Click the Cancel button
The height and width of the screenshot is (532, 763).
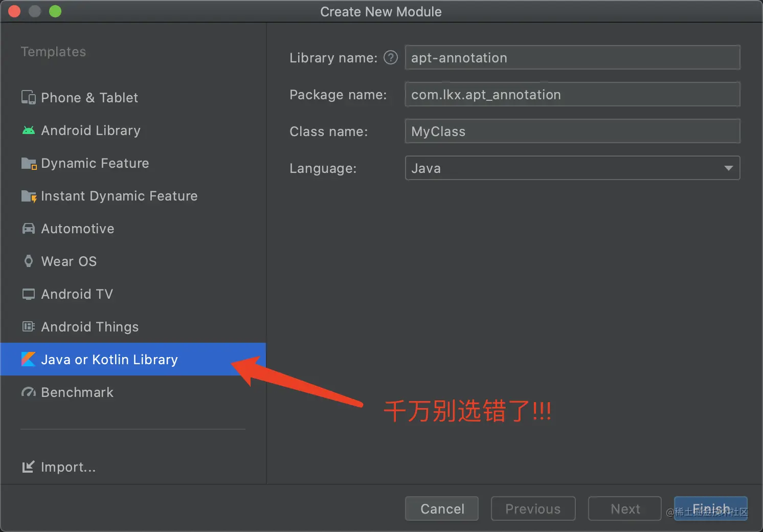point(442,508)
